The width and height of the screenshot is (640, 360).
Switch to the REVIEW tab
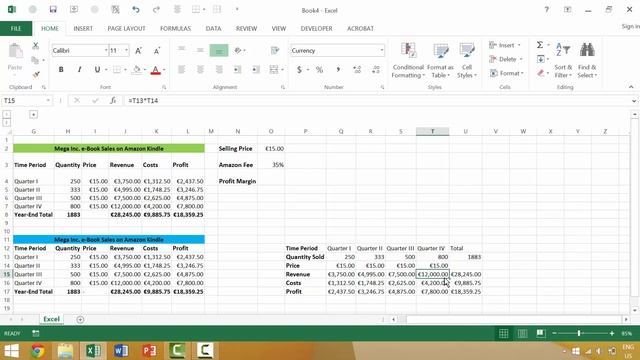246,29
